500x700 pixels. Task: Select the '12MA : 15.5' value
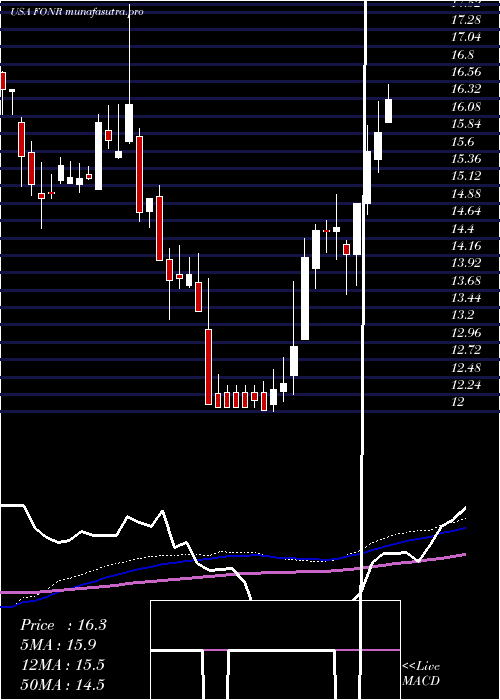click(x=62, y=665)
